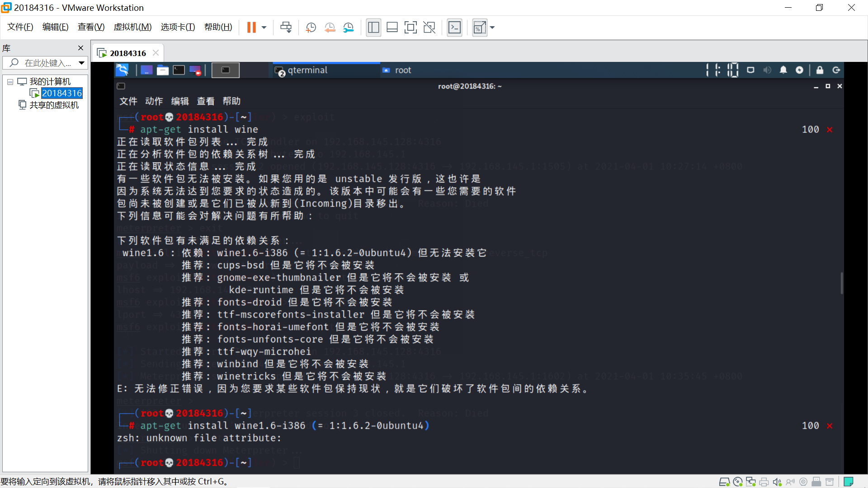The height and width of the screenshot is (488, 868).
Task: Close the 20184316 VM tab
Action: [x=156, y=53]
